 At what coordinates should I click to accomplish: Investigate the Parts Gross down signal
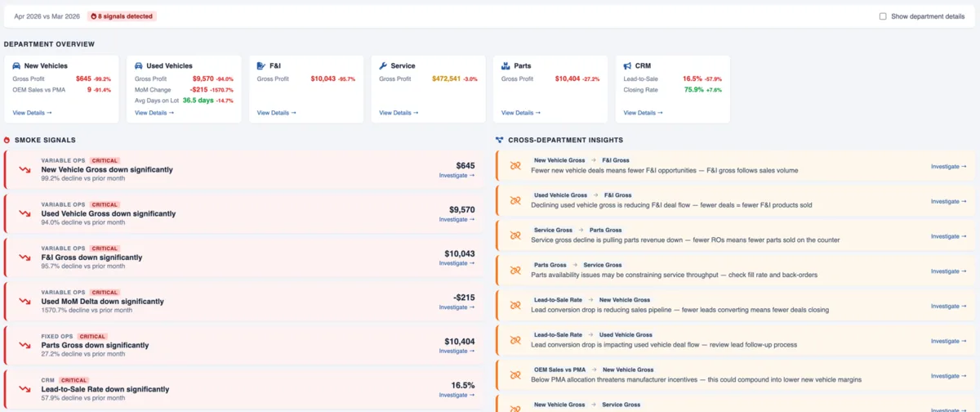pos(456,351)
